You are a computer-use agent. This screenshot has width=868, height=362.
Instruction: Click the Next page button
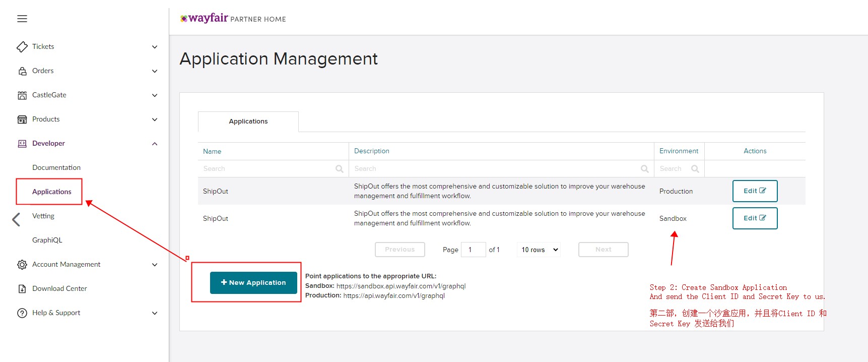[604, 250]
